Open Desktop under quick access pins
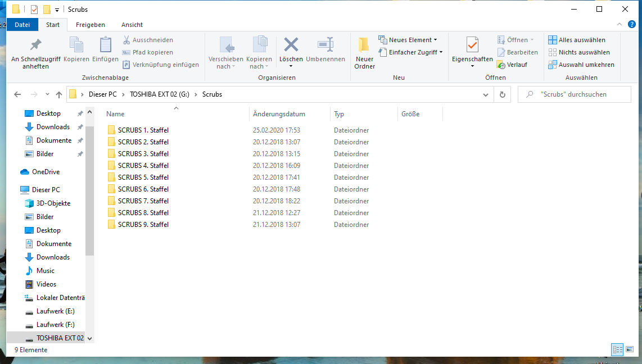The width and height of the screenshot is (642, 364). coord(48,113)
